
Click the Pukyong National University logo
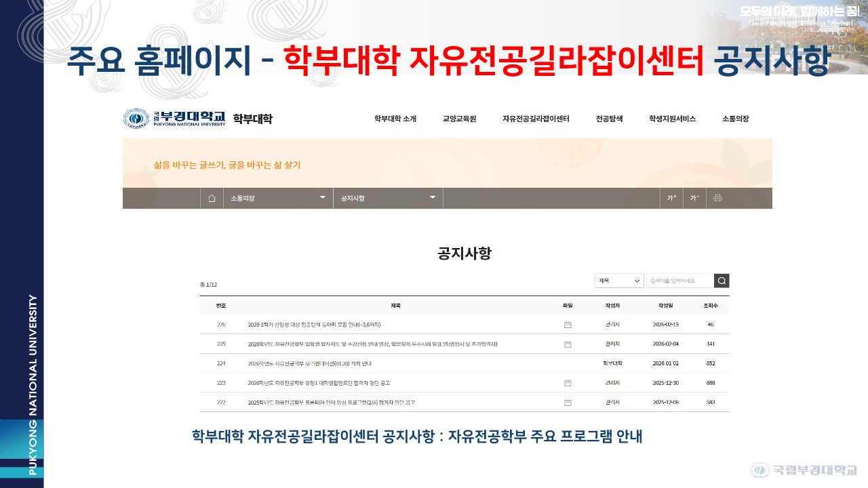pos(174,119)
